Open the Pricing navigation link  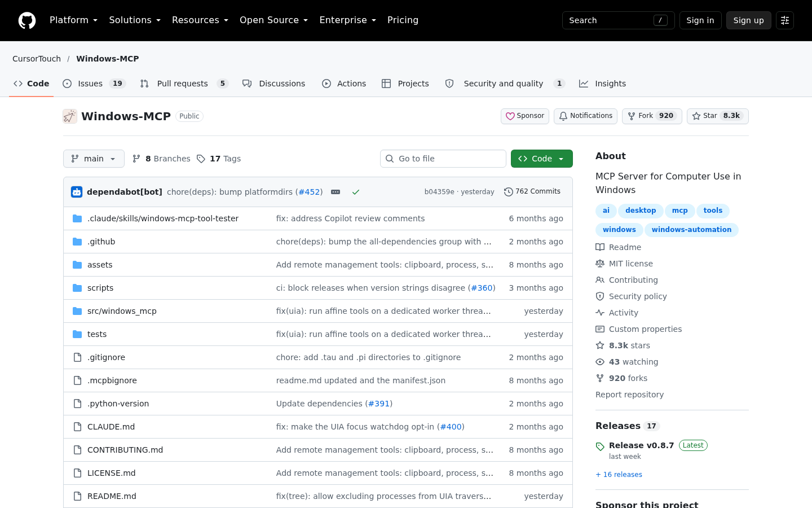pos(403,20)
